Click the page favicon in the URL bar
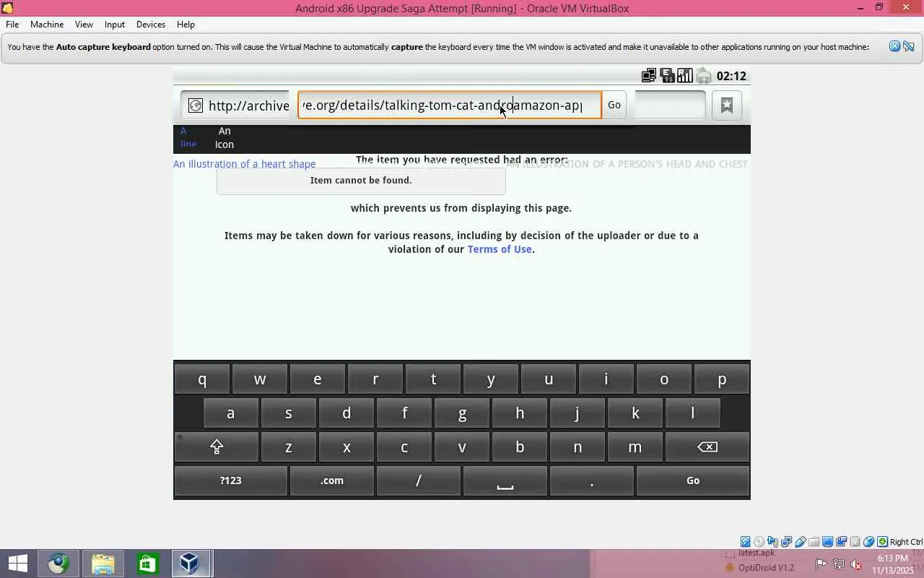Image resolution: width=924 pixels, height=578 pixels. pos(195,105)
